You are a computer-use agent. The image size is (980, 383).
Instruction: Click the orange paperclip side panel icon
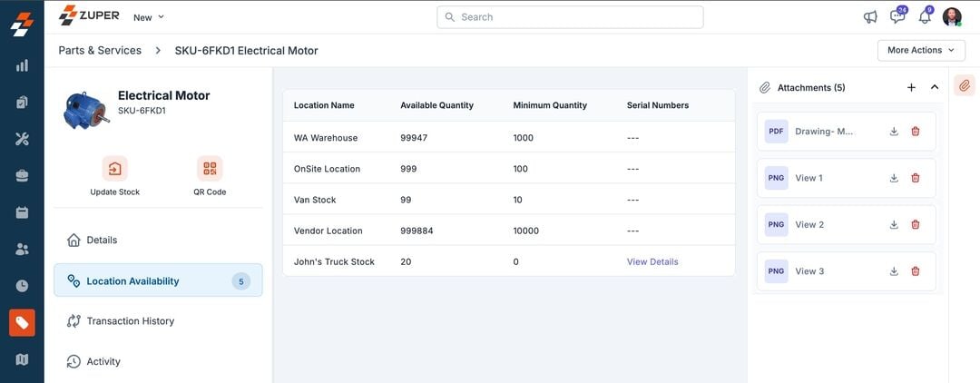965,85
